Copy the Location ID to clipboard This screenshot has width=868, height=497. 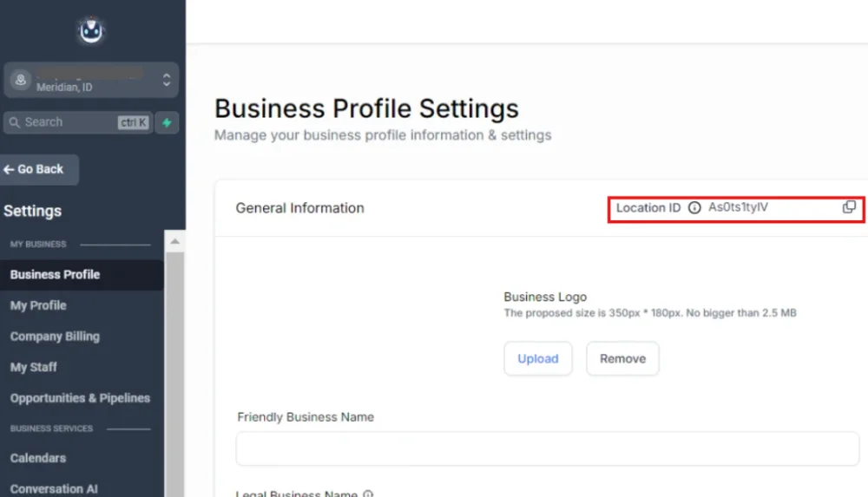(x=849, y=207)
